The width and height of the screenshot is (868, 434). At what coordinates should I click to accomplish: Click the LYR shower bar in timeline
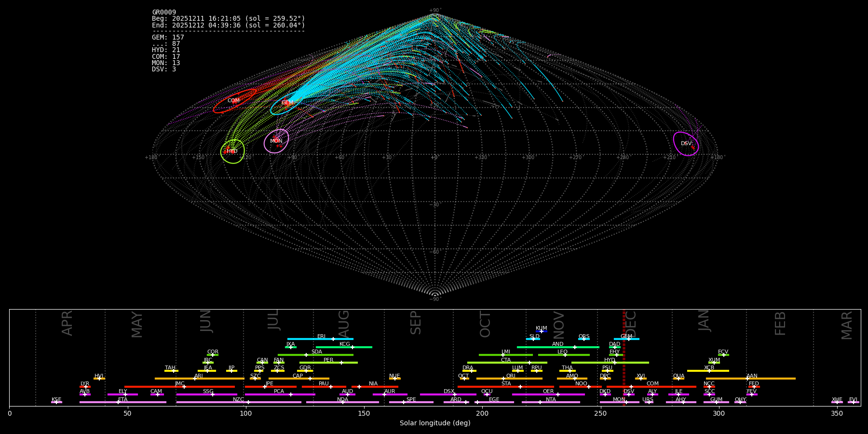click(85, 387)
